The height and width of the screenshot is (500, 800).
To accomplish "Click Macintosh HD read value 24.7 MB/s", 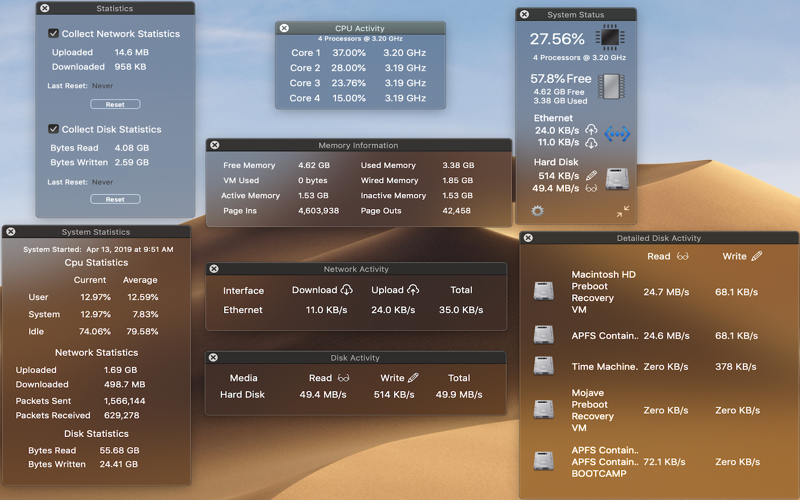I will [x=666, y=292].
